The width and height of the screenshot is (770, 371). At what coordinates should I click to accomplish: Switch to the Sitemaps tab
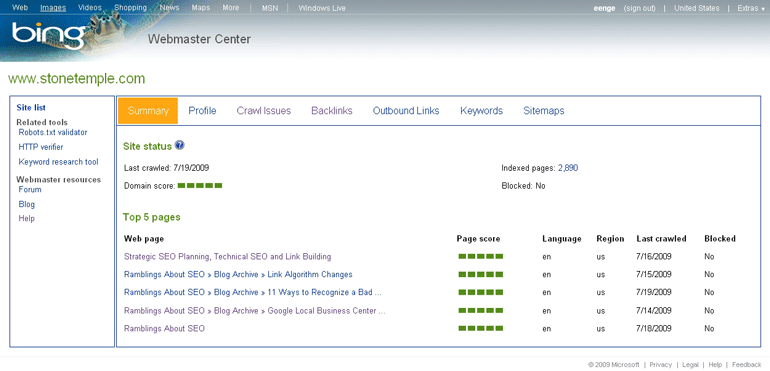[544, 111]
